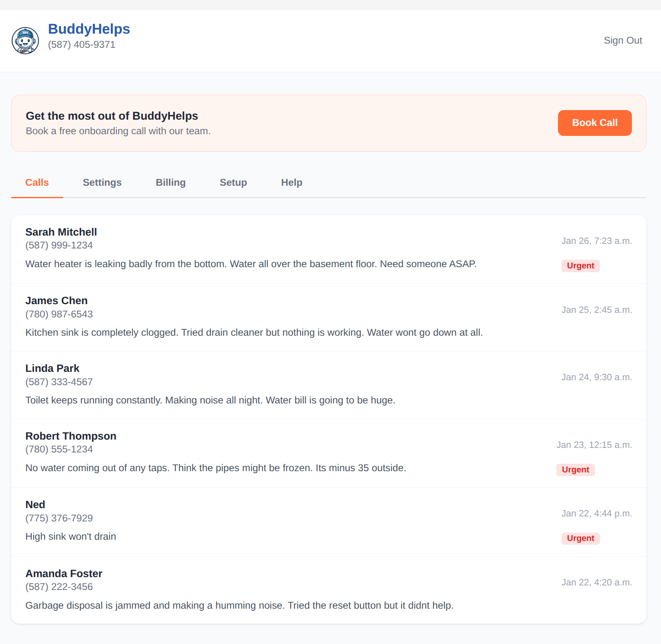Click the BuddyHelps robot logo icon
The height and width of the screenshot is (644, 661).
pyautogui.click(x=25, y=41)
